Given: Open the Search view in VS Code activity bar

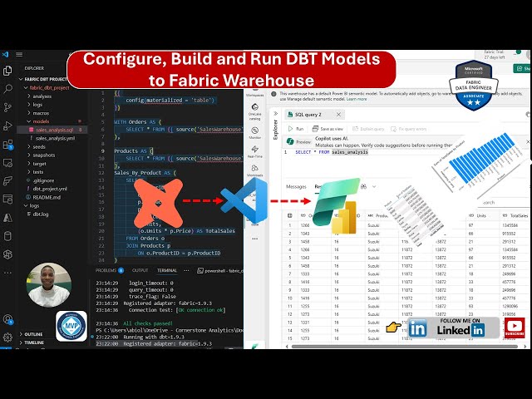Looking at the screenshot, I should tap(7, 89).
